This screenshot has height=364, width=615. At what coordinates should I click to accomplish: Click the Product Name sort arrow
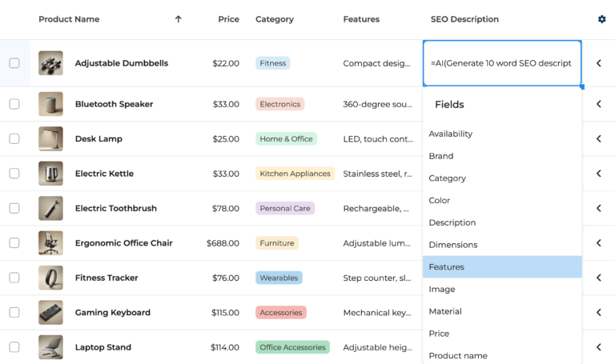coord(178,19)
